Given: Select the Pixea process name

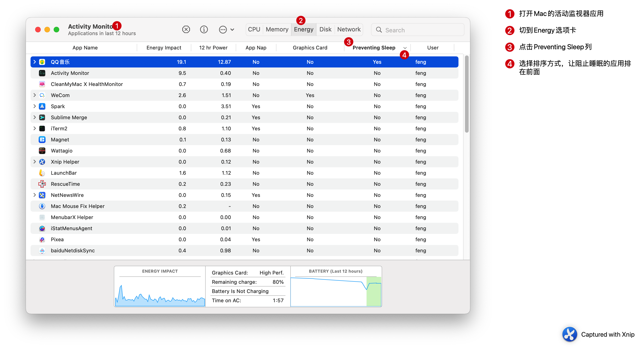Looking at the screenshot, I should coord(57,239).
